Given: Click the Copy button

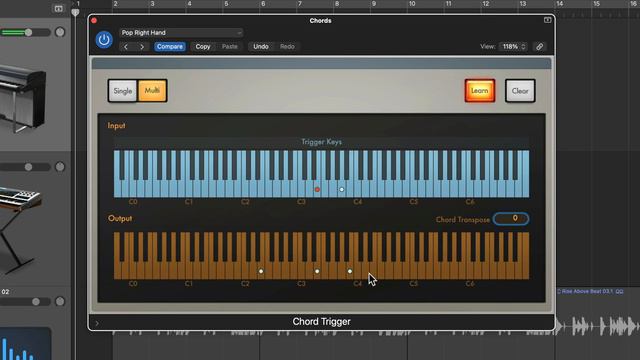Looking at the screenshot, I should click(x=202, y=47).
